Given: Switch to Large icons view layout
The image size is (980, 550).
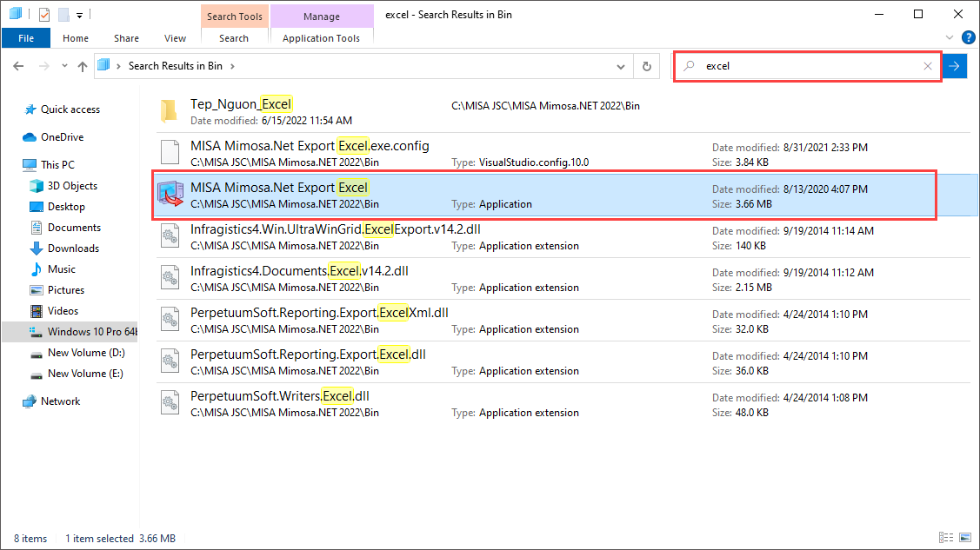Looking at the screenshot, I should pos(965,538).
